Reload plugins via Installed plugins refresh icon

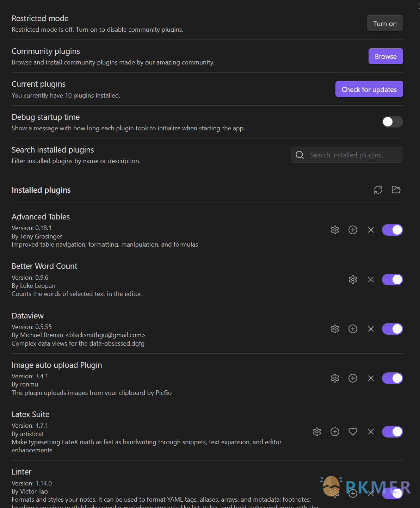tap(378, 190)
